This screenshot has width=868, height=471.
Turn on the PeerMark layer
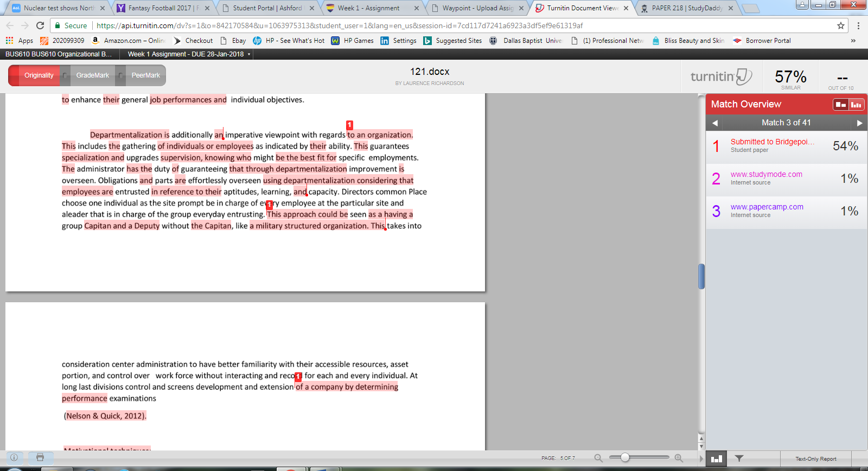[x=145, y=75]
